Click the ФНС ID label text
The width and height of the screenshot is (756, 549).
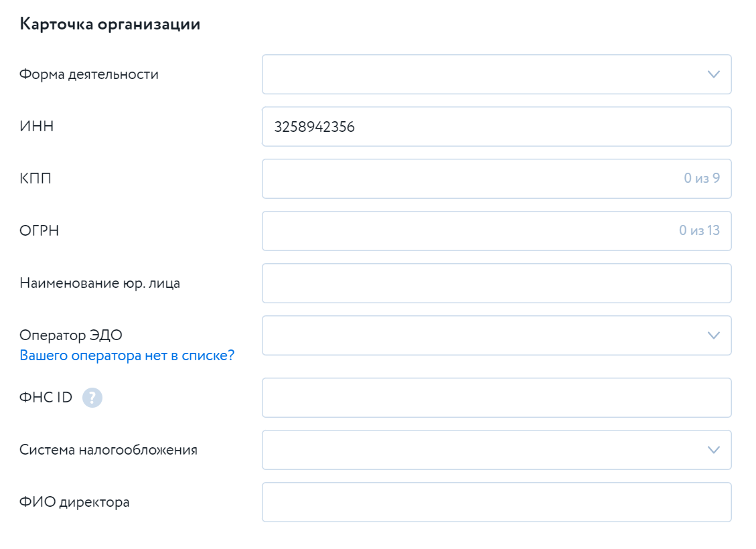[x=46, y=398]
